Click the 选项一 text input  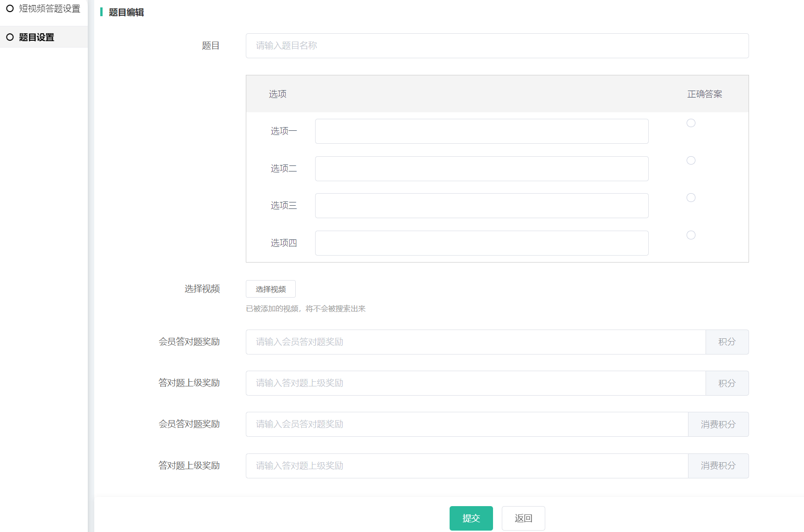[481, 131]
